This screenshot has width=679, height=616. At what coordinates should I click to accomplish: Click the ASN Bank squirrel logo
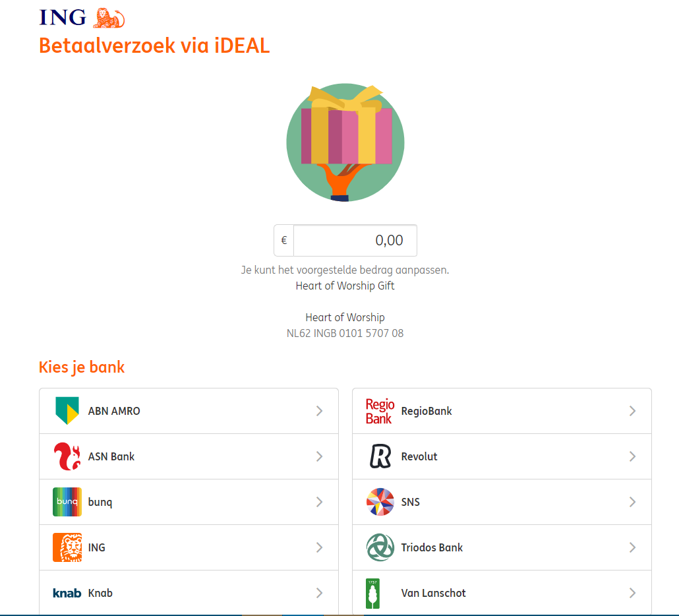click(x=67, y=456)
